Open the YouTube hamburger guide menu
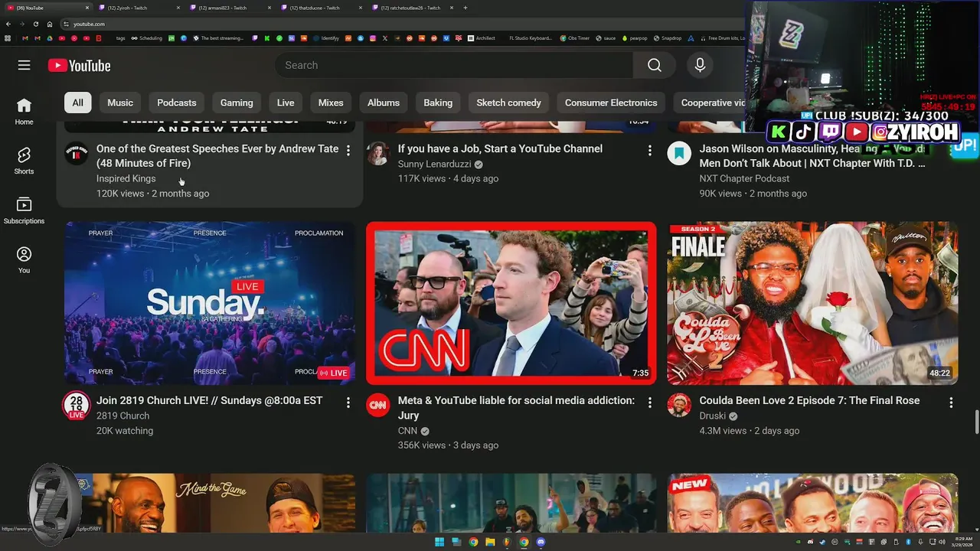This screenshot has width=980, height=551. (x=24, y=65)
